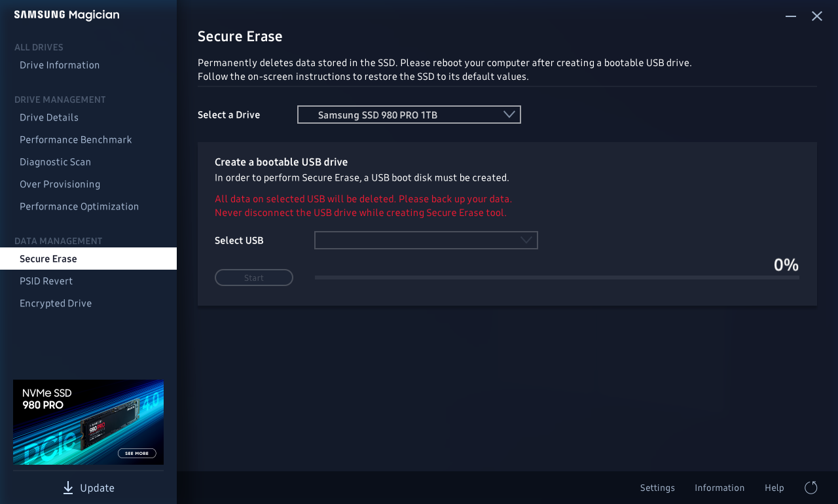Open Information from the bottom bar

[x=720, y=488]
